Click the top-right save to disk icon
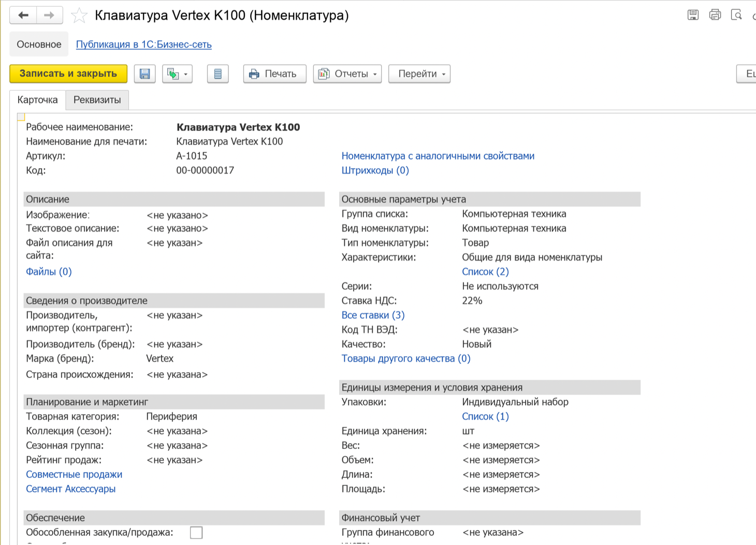This screenshot has height=545, width=756. tap(693, 15)
